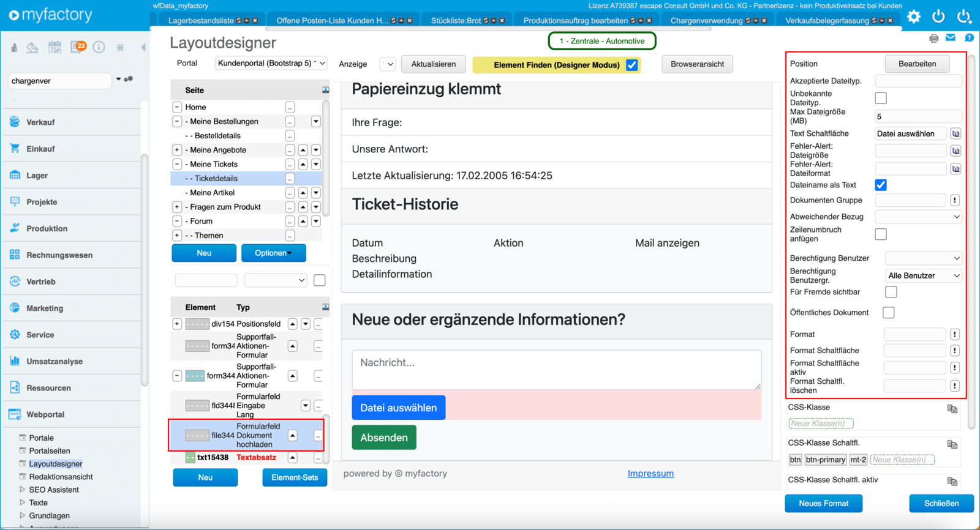Click the Nachricht message text area
The height and width of the screenshot is (530, 980).
tap(556, 370)
